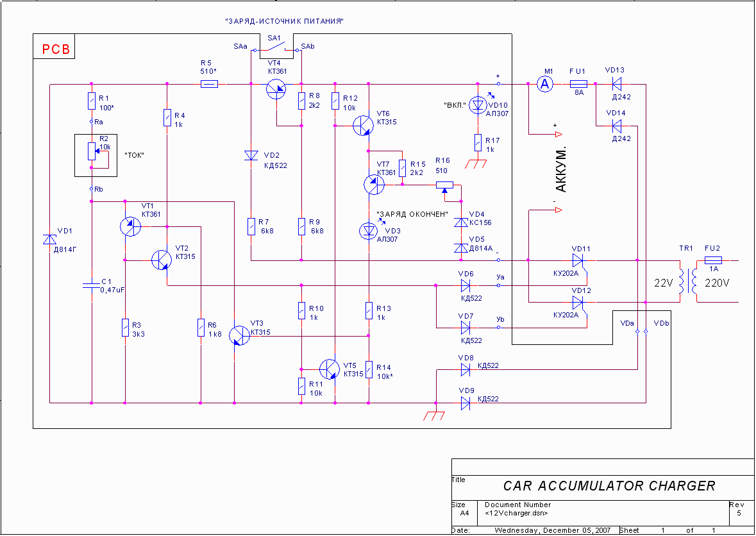Screen dimensions: 756x536
Task: Click the VD8 diode symbol
Action: tap(466, 370)
